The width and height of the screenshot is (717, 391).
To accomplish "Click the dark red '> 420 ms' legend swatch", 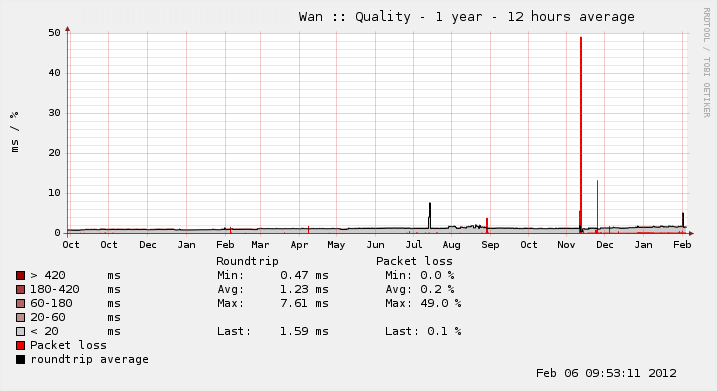I will pyautogui.click(x=21, y=275).
